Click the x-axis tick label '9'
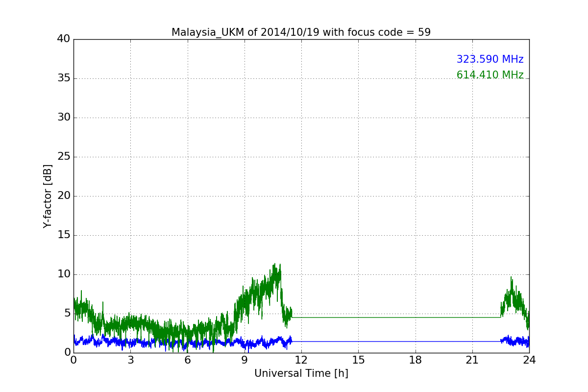 (x=245, y=360)
